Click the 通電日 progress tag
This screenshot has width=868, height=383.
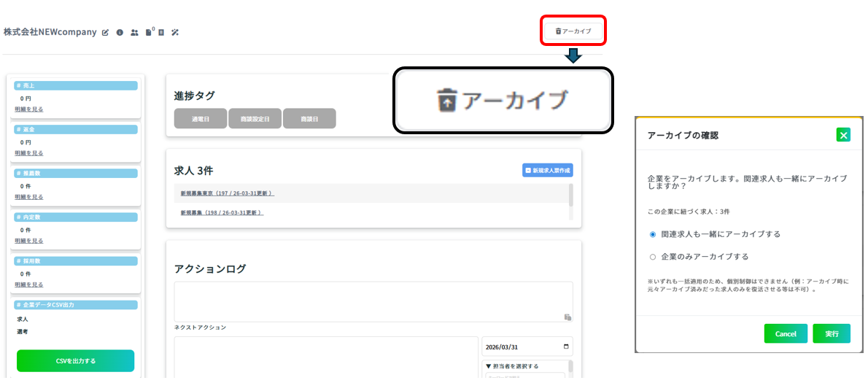tap(200, 119)
